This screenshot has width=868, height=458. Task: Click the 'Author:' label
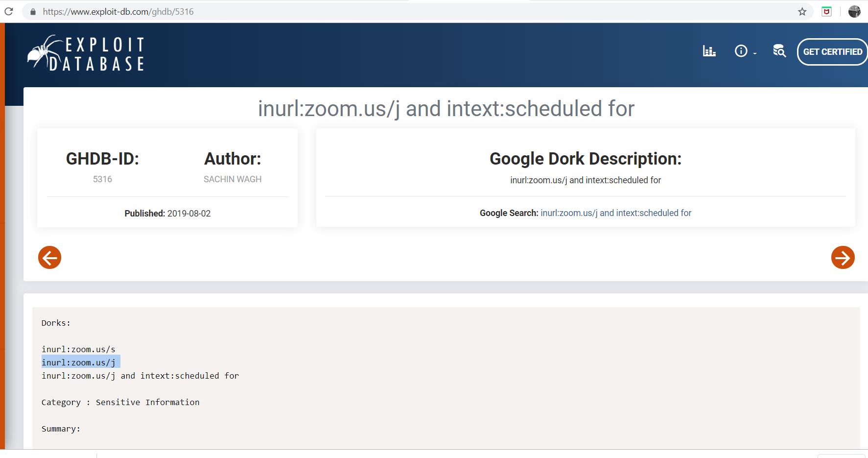233,159
